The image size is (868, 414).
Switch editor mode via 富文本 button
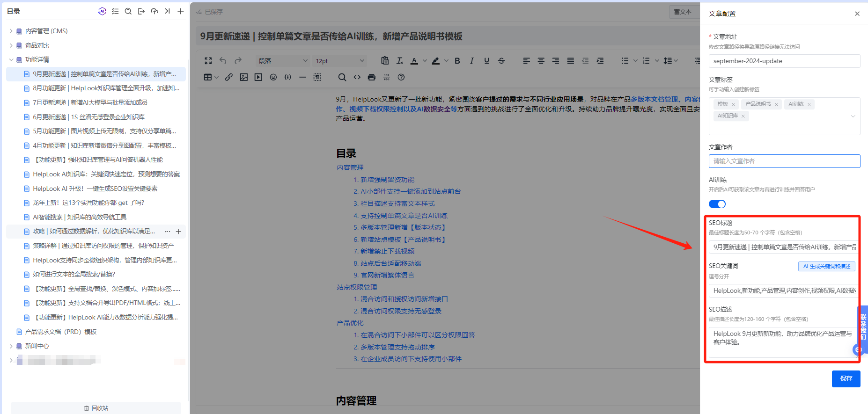click(683, 12)
